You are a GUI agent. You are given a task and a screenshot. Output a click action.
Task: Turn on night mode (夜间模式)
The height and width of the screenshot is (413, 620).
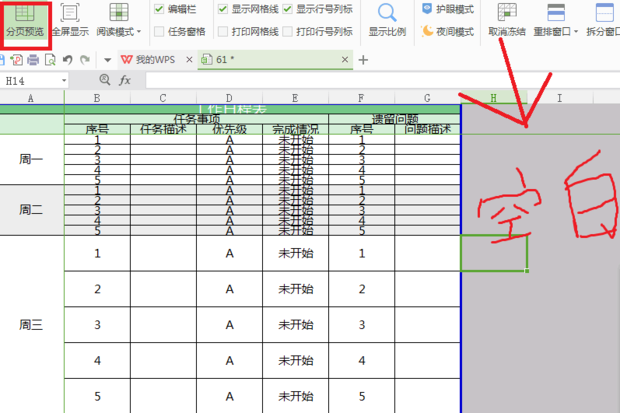pyautogui.click(x=448, y=32)
